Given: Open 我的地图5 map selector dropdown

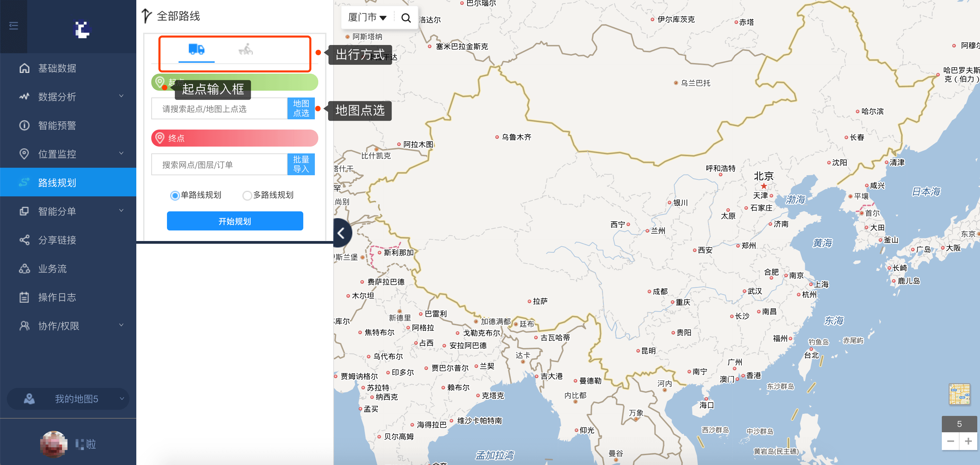Looking at the screenshot, I should pyautogui.click(x=68, y=399).
